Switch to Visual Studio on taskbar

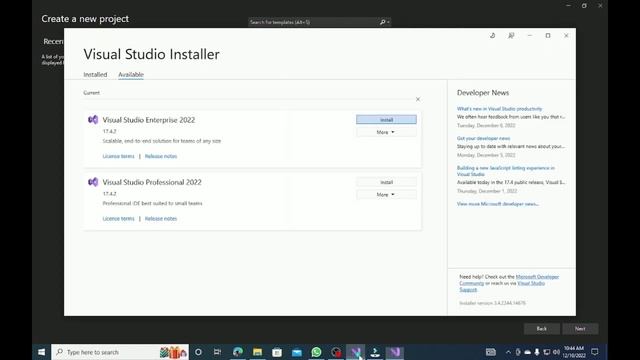coord(356,352)
